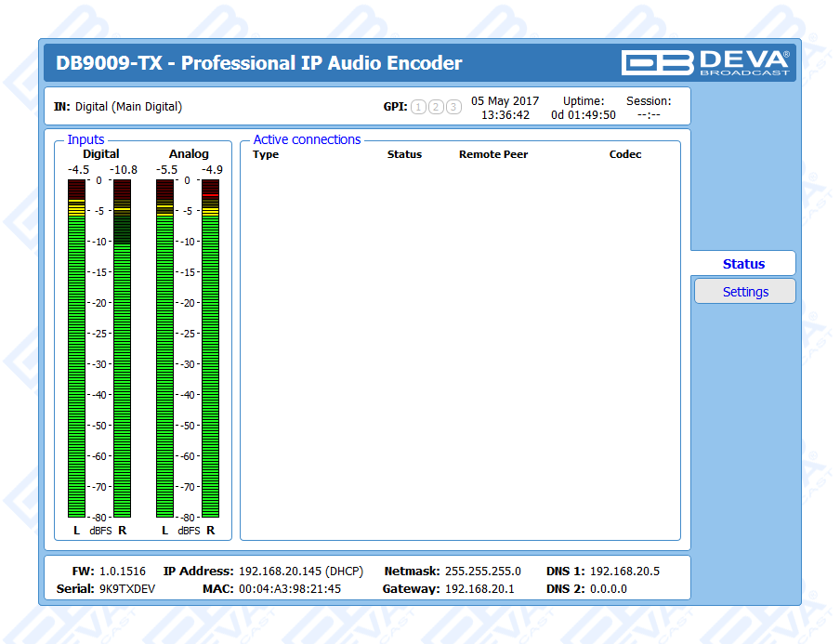Click GPI indicator 3

pos(453,107)
